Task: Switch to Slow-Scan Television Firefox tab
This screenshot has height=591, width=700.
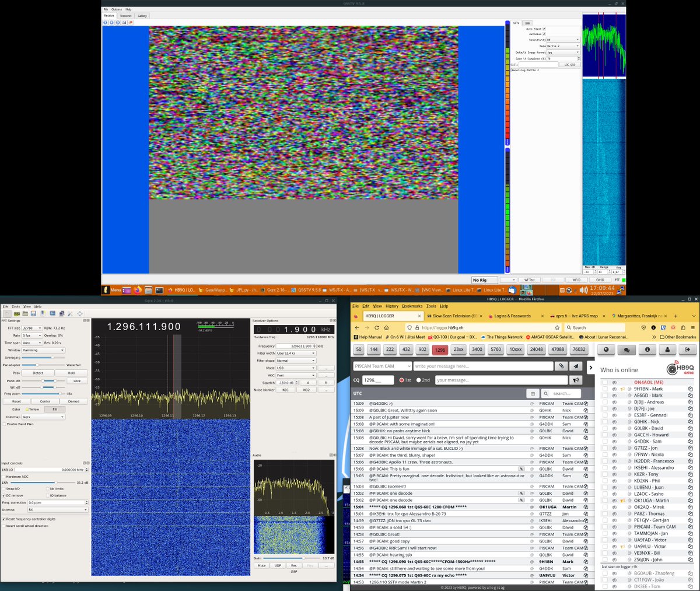Action: [455, 316]
